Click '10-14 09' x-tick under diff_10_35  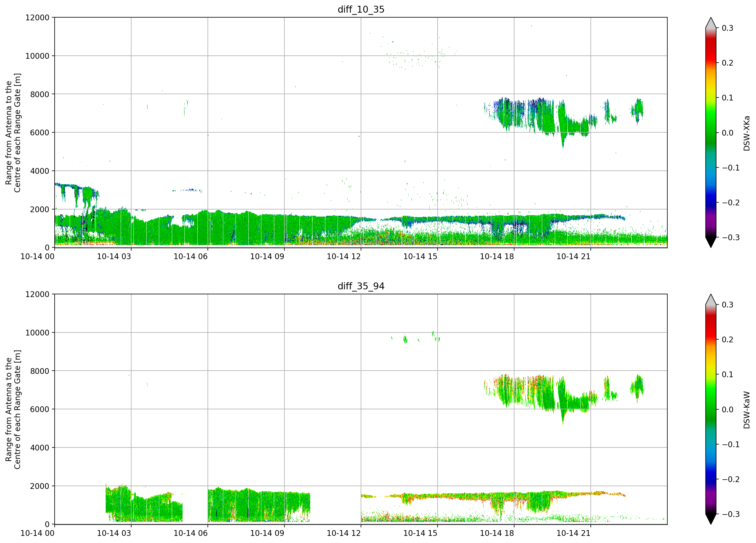[267, 256]
